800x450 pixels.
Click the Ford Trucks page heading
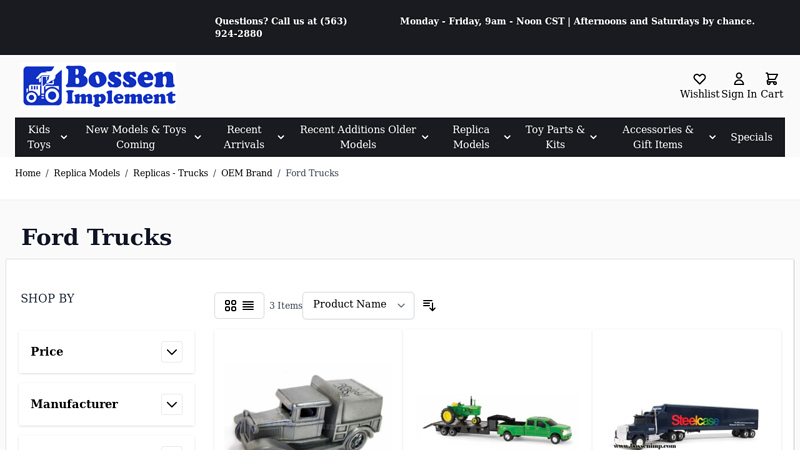click(96, 237)
